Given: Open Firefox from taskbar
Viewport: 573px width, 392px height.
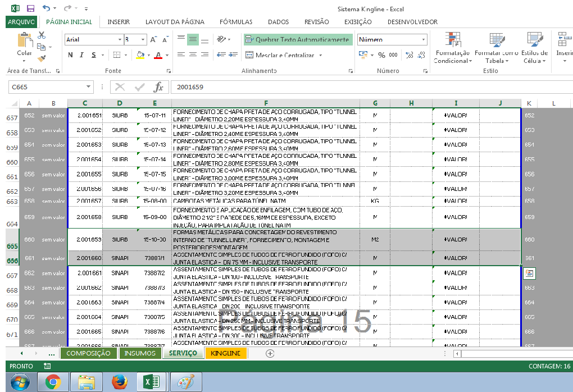Looking at the screenshot, I should click(x=119, y=382).
